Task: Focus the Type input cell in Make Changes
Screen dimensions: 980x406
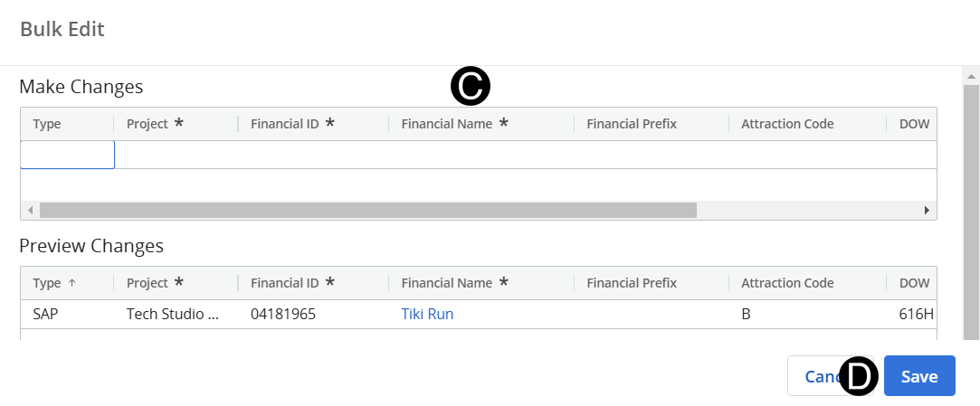Action: (68, 155)
